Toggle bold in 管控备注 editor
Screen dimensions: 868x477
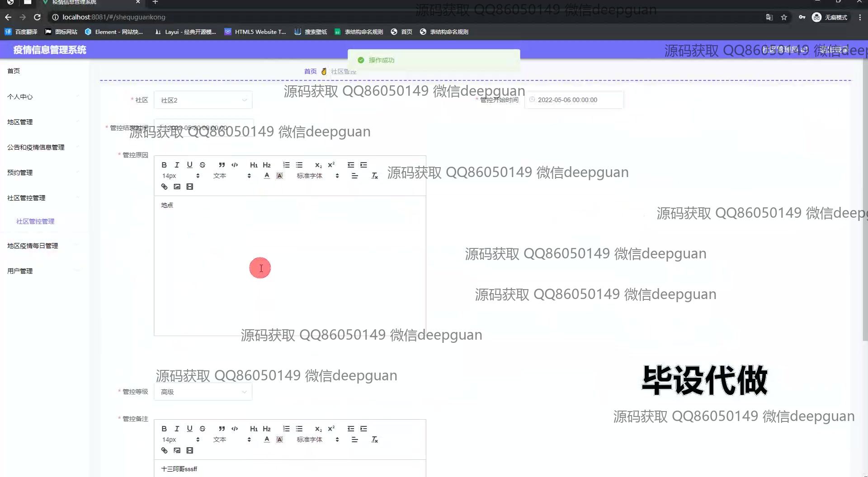tap(164, 429)
